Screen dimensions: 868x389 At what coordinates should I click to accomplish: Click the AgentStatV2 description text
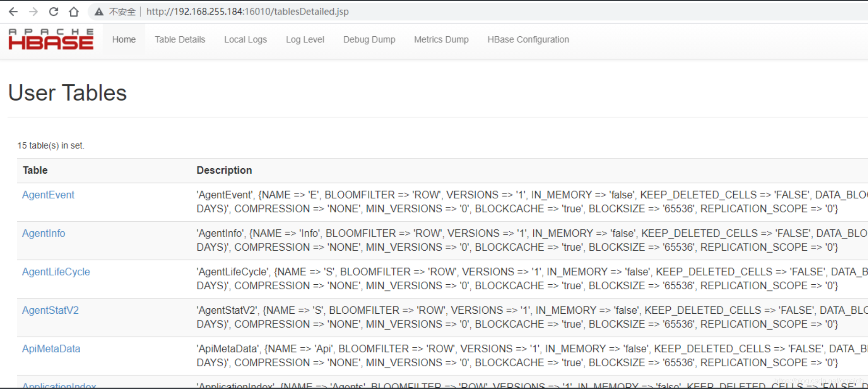(532, 317)
